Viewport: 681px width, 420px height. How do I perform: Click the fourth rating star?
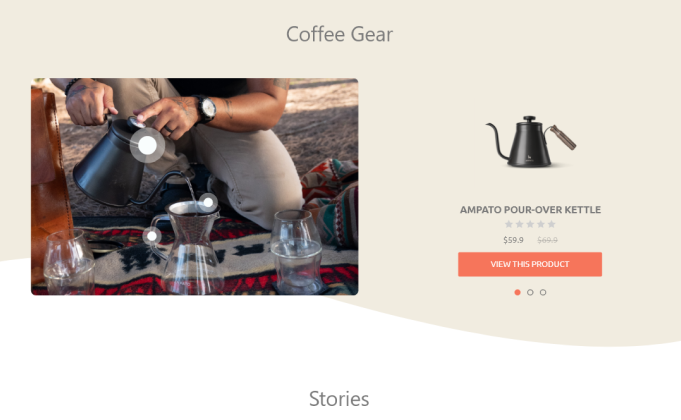click(x=541, y=224)
